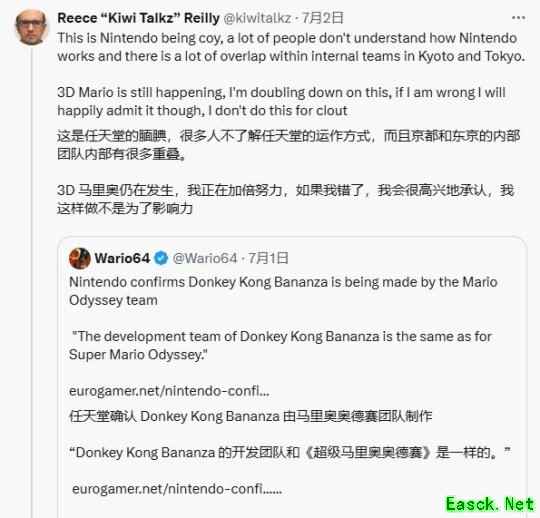The height and width of the screenshot is (518, 540).
Task: Open the quoted Donkey Kong Bananza tweet
Action: click(x=292, y=377)
